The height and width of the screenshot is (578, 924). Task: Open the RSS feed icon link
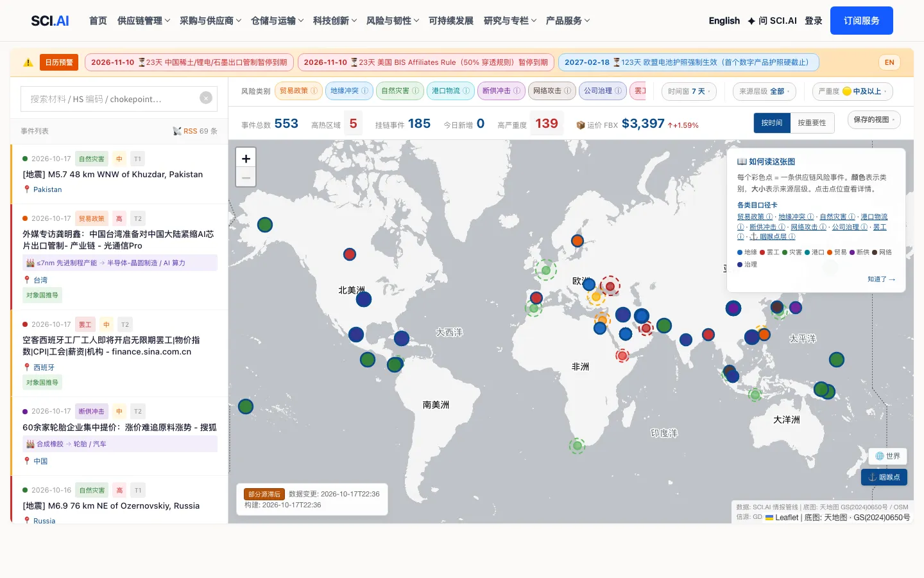(x=177, y=131)
